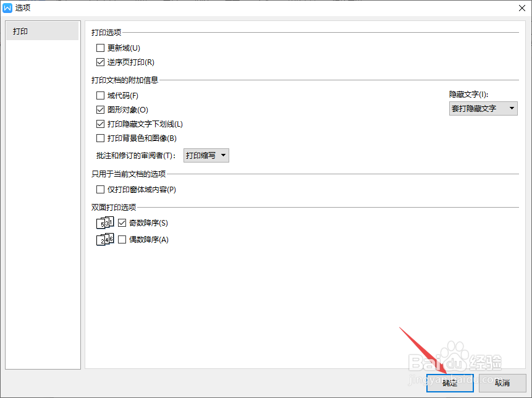Screen dimensions: 532x398
Task: Enable the 更新域(U) checkbox
Action: pos(100,48)
